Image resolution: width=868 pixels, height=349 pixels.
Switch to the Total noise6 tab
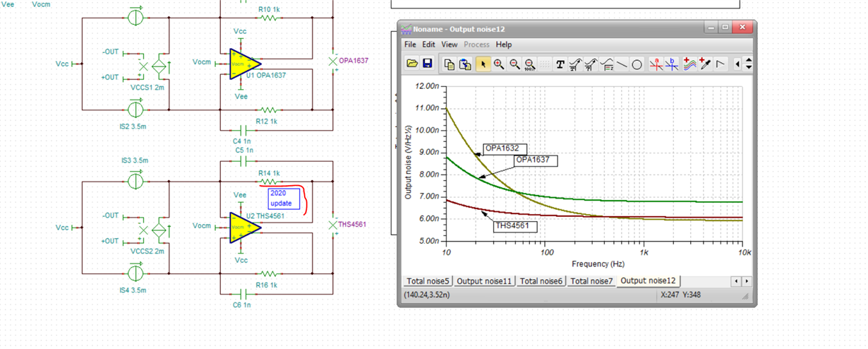point(541,281)
